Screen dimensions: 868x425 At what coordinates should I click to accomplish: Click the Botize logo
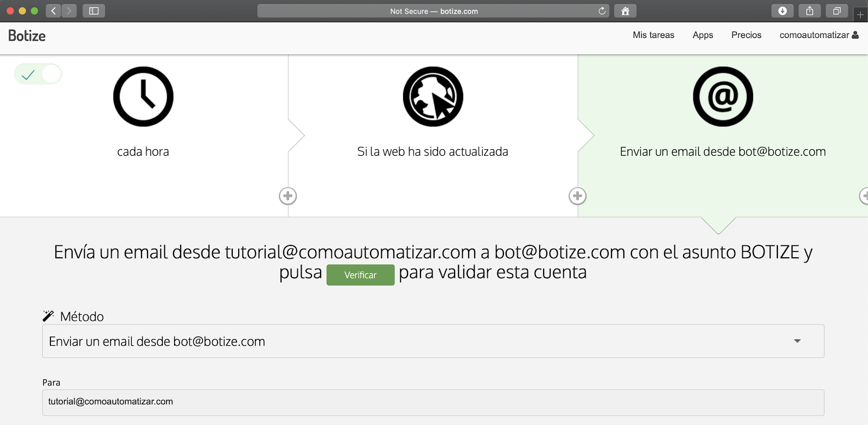pos(27,36)
